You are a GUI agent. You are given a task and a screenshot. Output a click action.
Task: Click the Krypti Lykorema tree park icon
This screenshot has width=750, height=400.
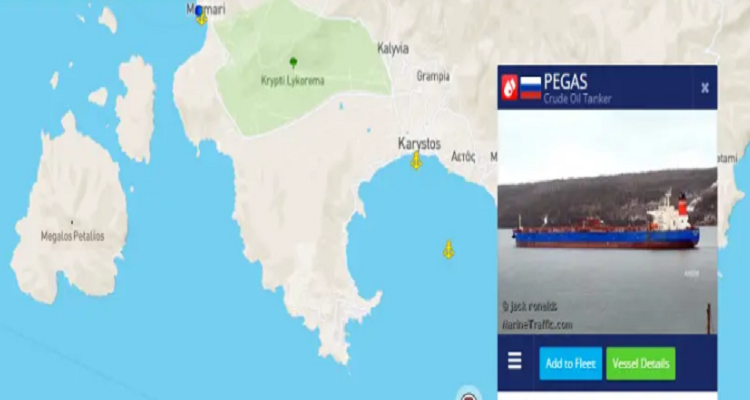click(293, 62)
